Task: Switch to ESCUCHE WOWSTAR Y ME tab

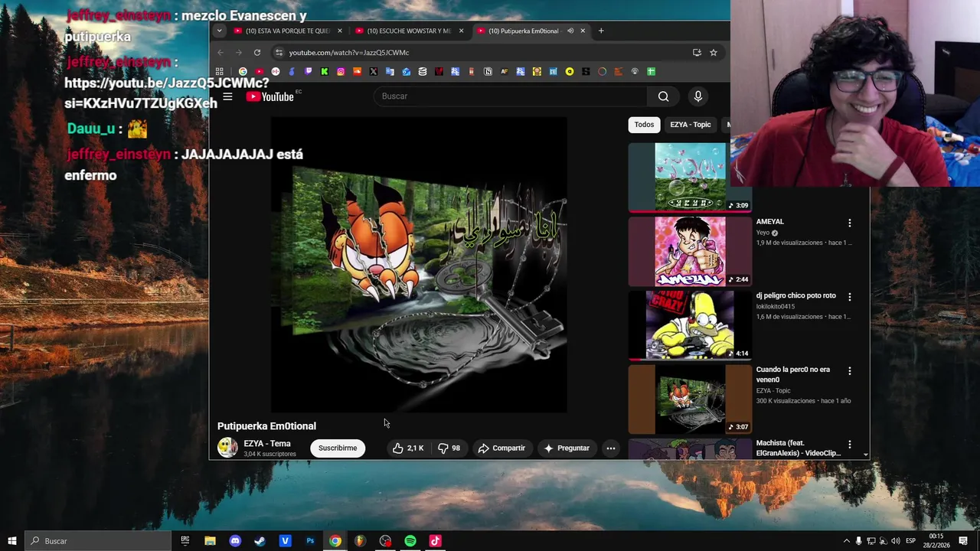Action: (x=410, y=31)
